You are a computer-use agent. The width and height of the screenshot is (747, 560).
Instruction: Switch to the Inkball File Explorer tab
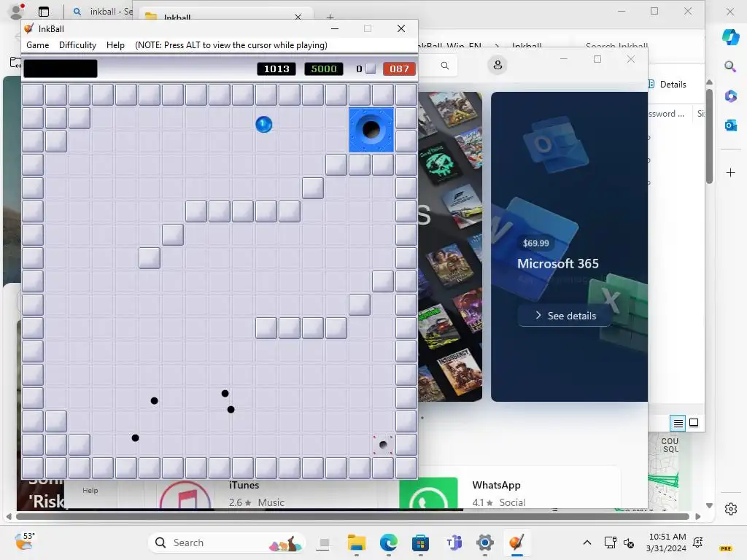224,15
